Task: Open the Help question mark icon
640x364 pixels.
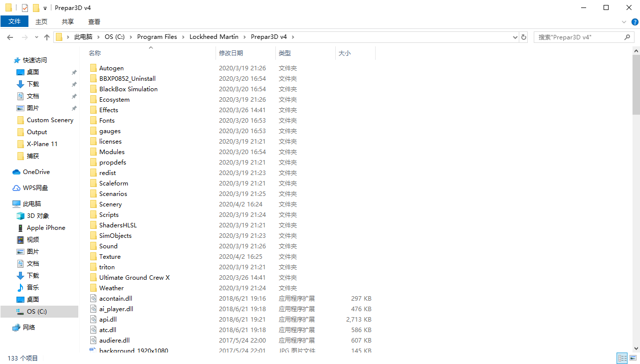Action: click(635, 22)
